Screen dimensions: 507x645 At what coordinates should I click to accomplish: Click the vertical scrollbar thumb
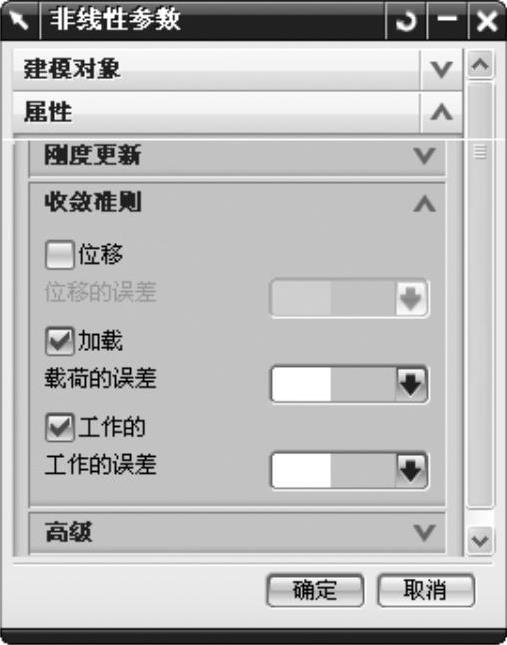coord(480,295)
